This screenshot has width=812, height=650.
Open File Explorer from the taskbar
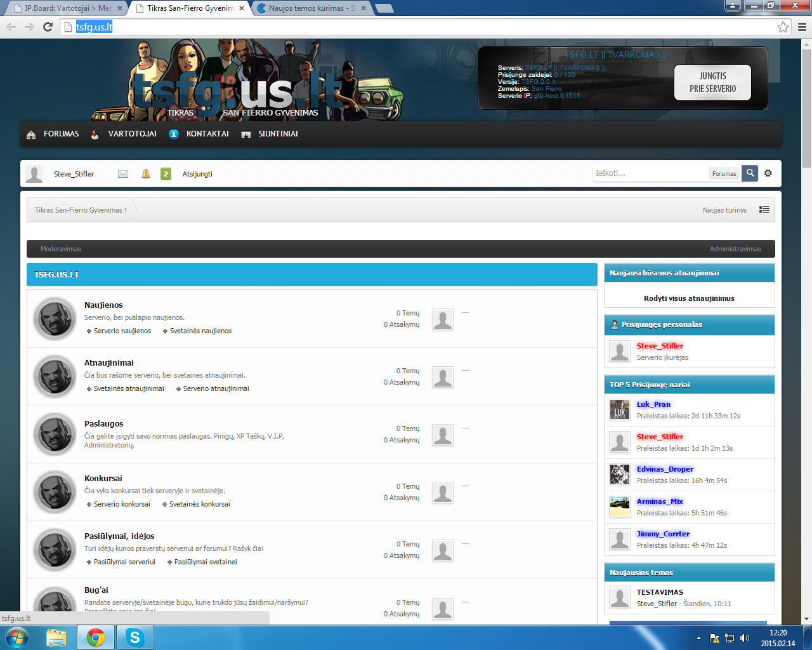[x=56, y=637]
